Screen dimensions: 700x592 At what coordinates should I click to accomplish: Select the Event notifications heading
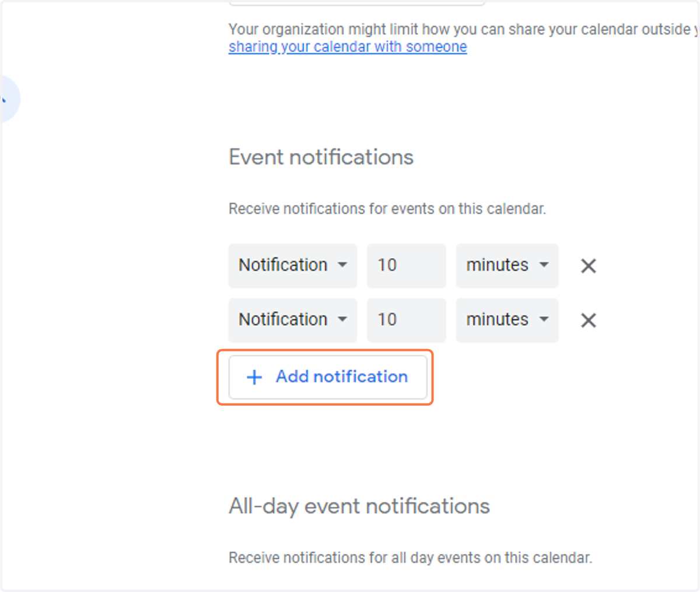point(321,157)
